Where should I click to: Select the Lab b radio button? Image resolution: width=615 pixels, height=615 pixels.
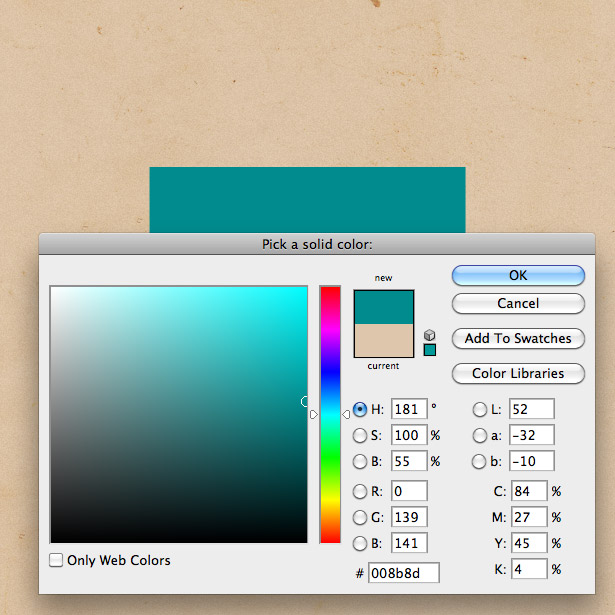[479, 461]
